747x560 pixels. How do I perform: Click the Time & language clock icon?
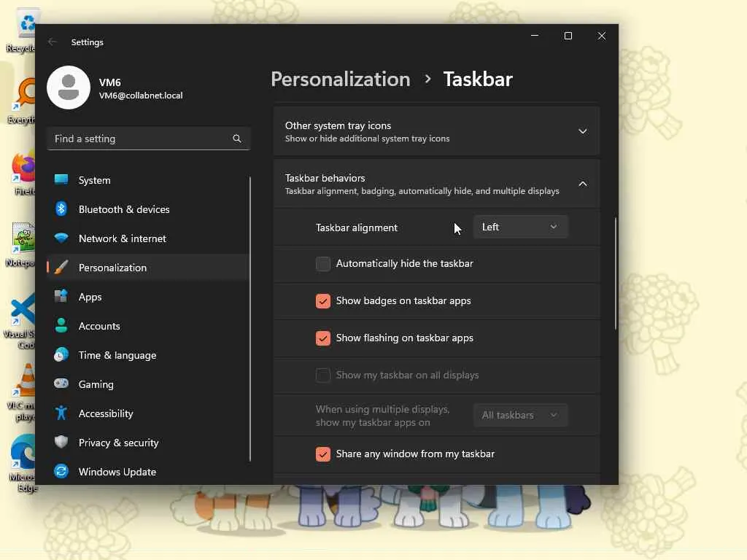tap(61, 355)
